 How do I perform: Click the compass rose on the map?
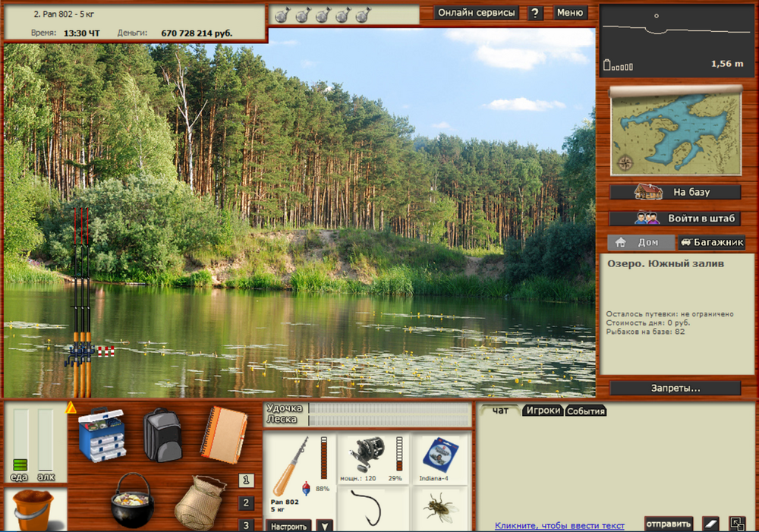tap(625, 162)
